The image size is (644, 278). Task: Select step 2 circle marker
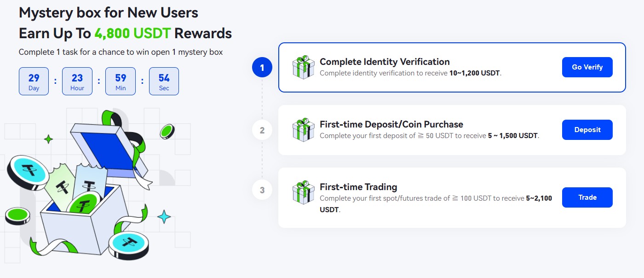(262, 130)
